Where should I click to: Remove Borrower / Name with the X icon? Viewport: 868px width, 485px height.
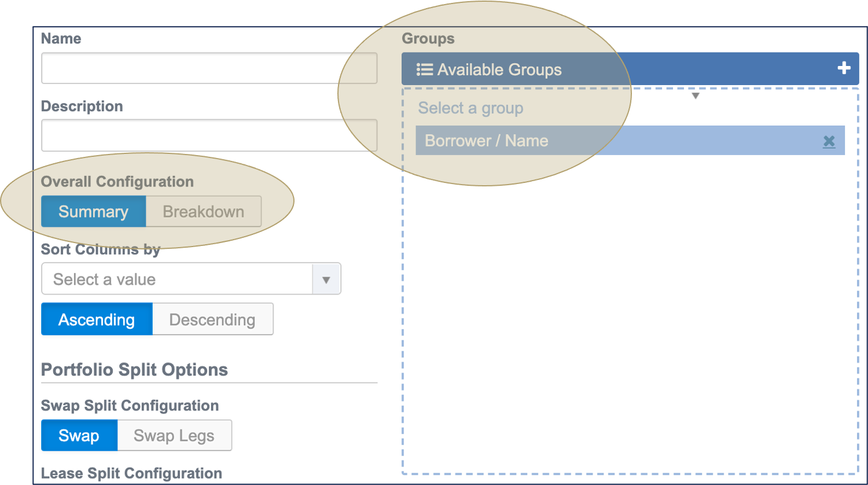[829, 141]
